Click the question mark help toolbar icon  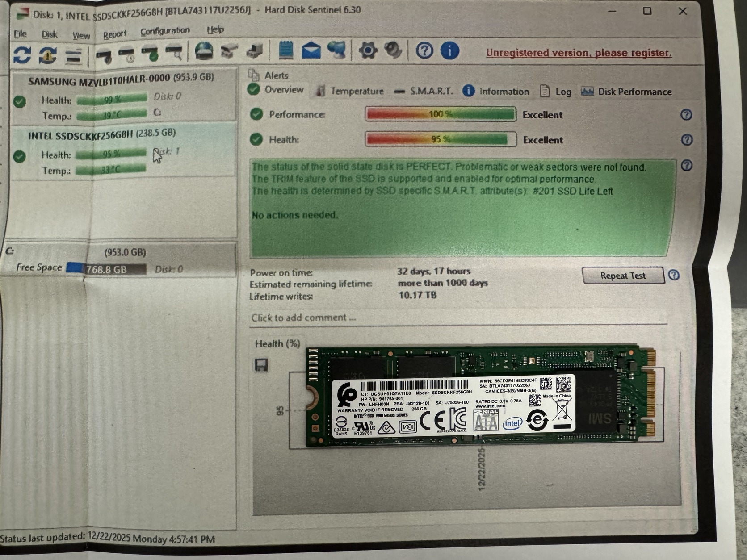[x=424, y=50]
